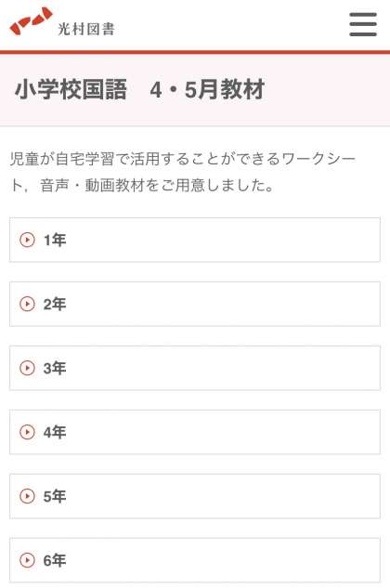Open the 6年 materials label
Screen dimensions: 390x588
55,560
